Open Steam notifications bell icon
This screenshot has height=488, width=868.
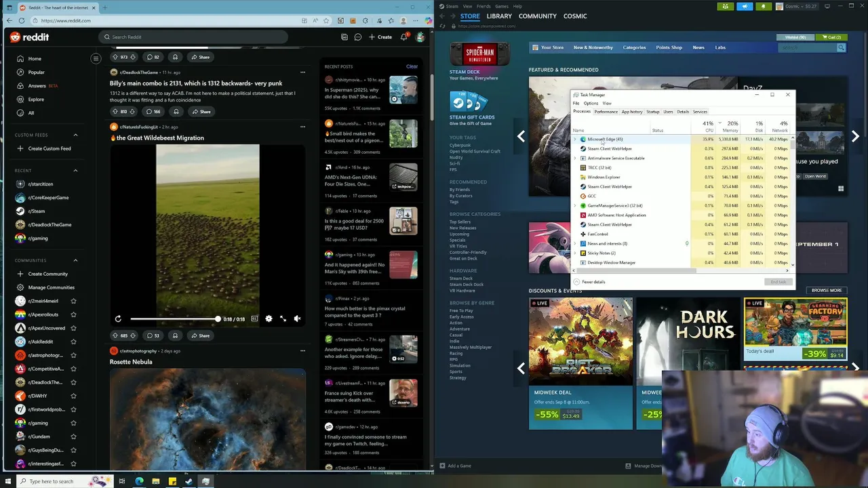point(763,6)
